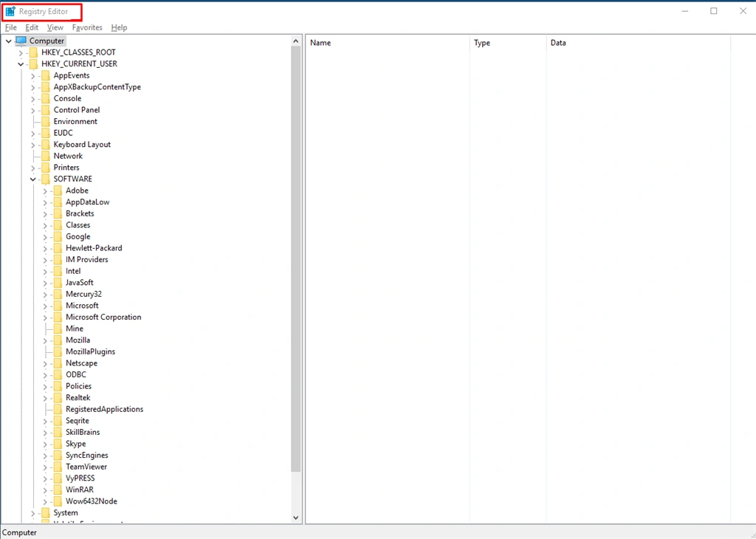Screen dimensions: 756x539
Task: Click the SOFTWARE folder icon
Action: 45,179
